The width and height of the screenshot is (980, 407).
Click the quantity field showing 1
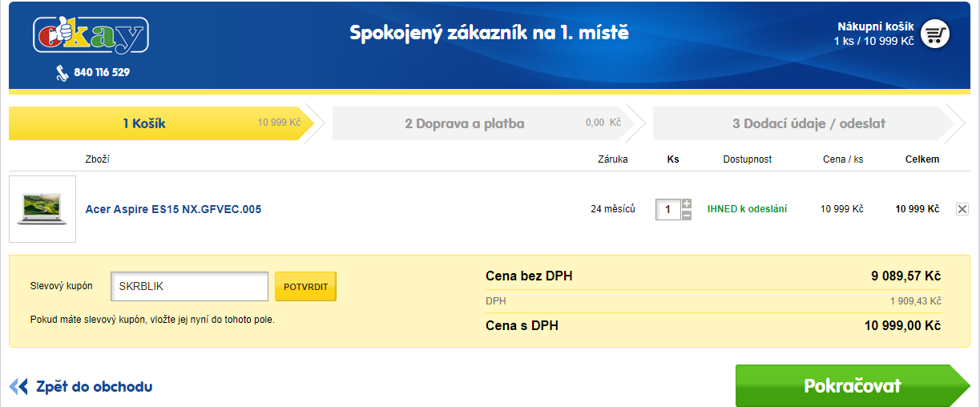pyautogui.click(x=668, y=209)
